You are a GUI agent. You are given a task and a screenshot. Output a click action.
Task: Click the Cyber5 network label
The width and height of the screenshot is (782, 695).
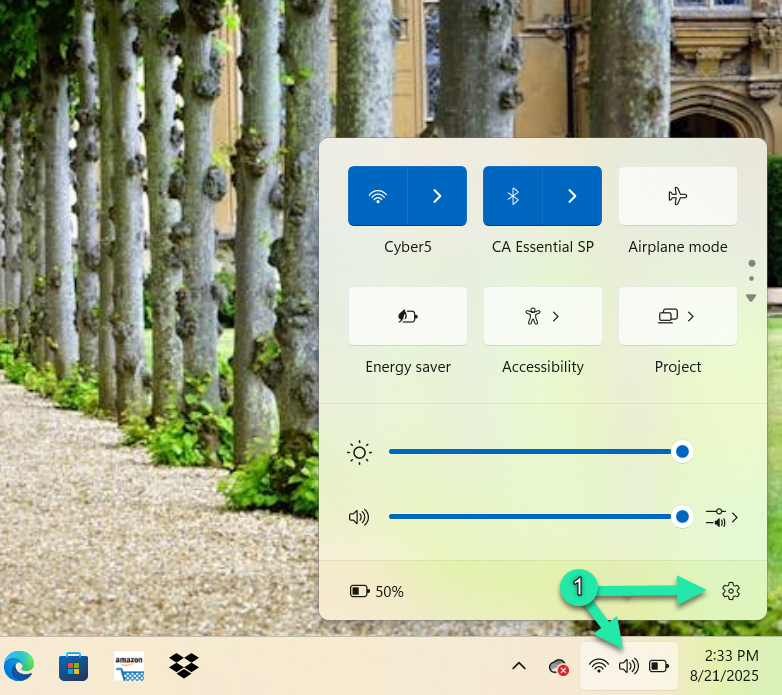407,247
